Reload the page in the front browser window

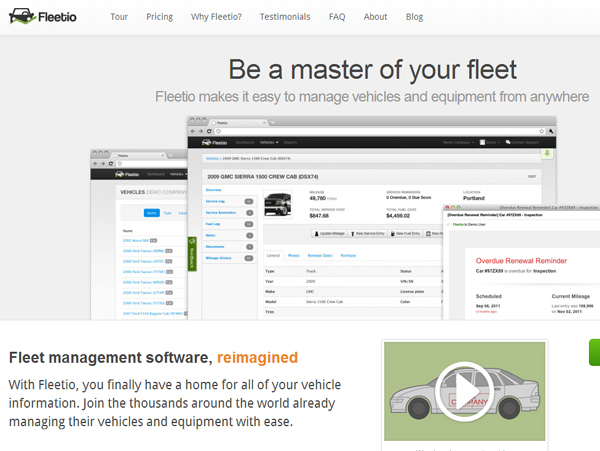coord(209,131)
